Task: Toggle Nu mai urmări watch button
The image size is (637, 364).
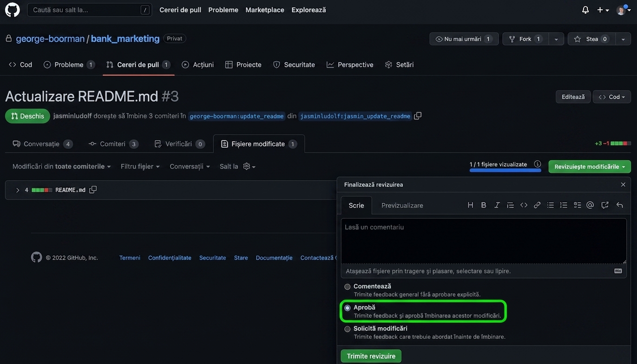Action: click(464, 39)
